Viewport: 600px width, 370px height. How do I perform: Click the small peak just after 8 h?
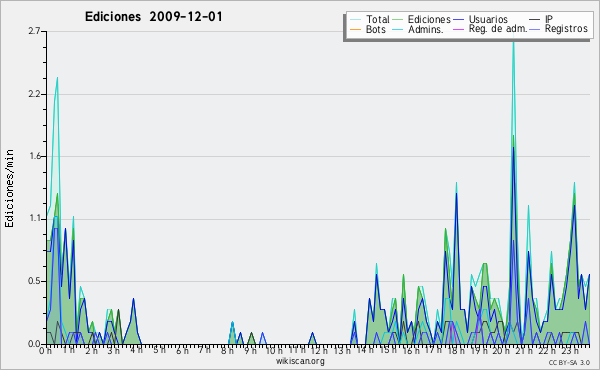coord(232,323)
